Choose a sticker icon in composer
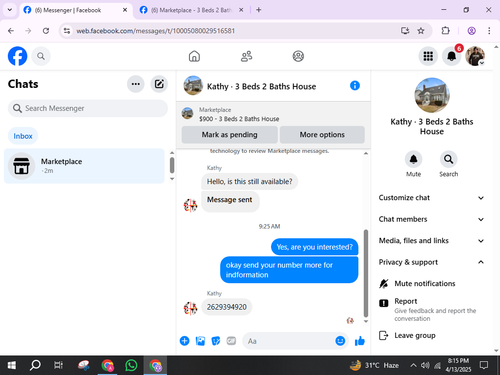Viewport: 500px width, 375px height. [x=216, y=341]
